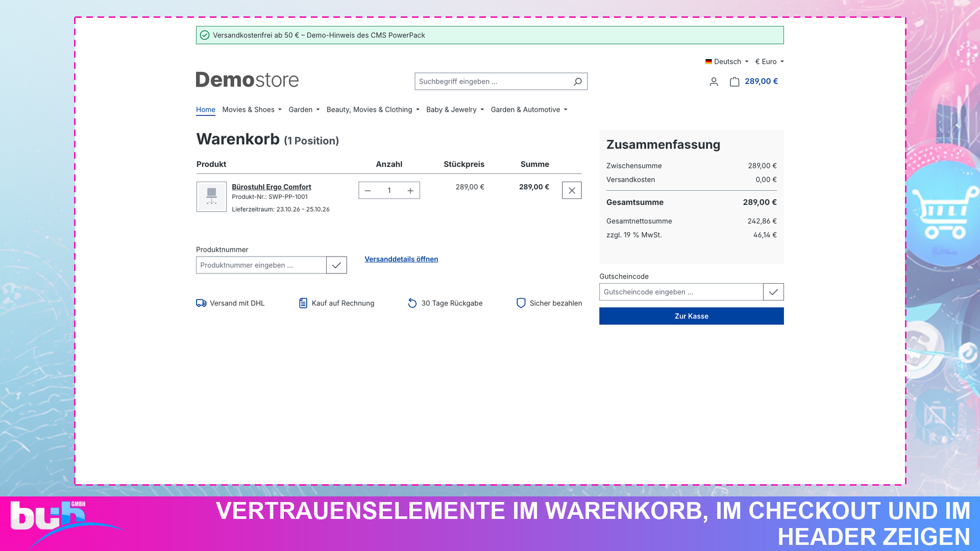Image resolution: width=980 pixels, height=551 pixels.
Task: Click the German flag icon
Action: (x=708, y=62)
